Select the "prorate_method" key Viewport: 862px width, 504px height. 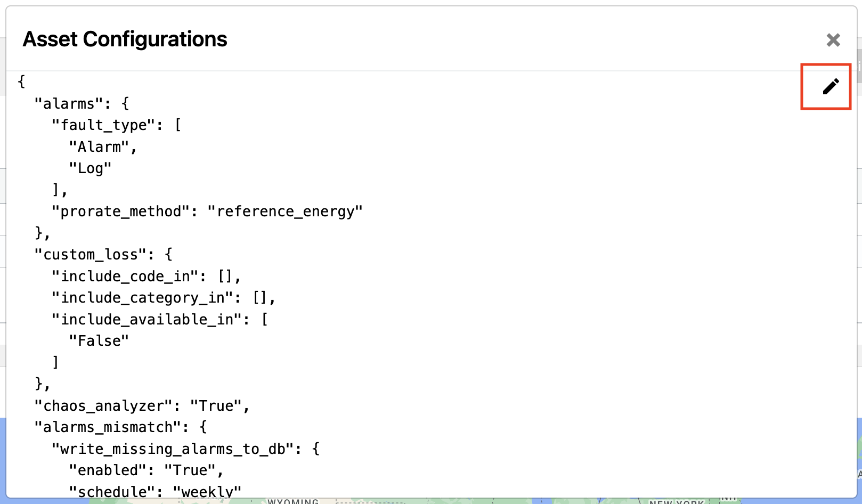click(x=121, y=212)
